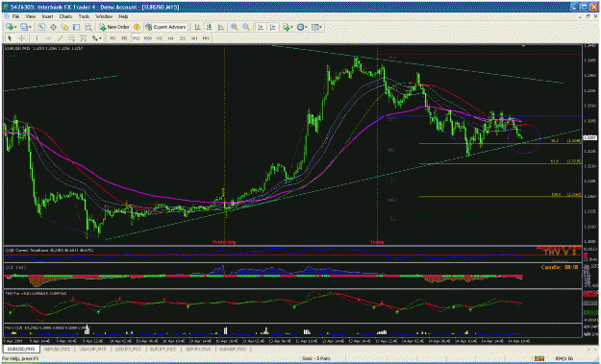Open the File menu

(15, 17)
